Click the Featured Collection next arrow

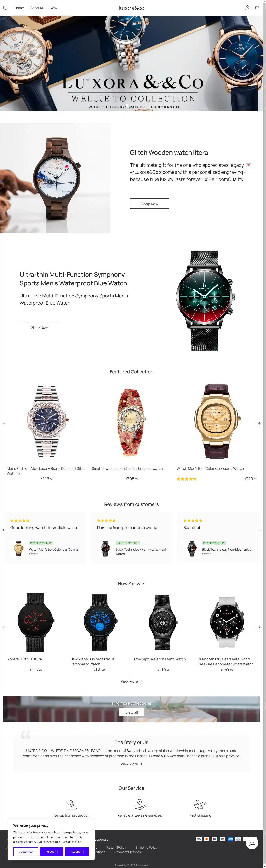tap(259, 423)
